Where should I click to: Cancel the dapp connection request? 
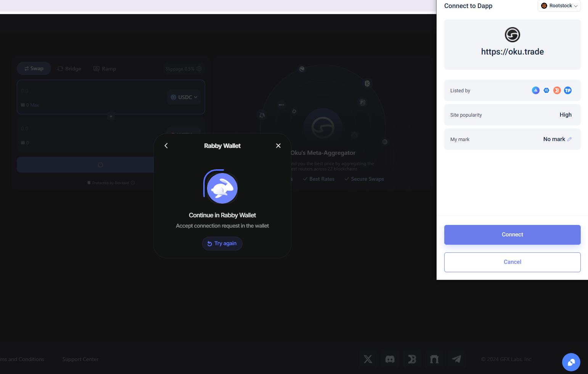click(x=512, y=262)
